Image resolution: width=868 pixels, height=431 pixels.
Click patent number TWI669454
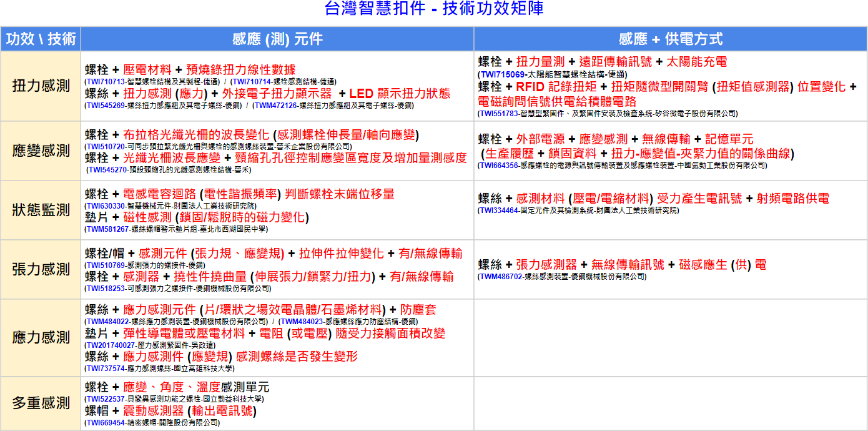[106, 423]
